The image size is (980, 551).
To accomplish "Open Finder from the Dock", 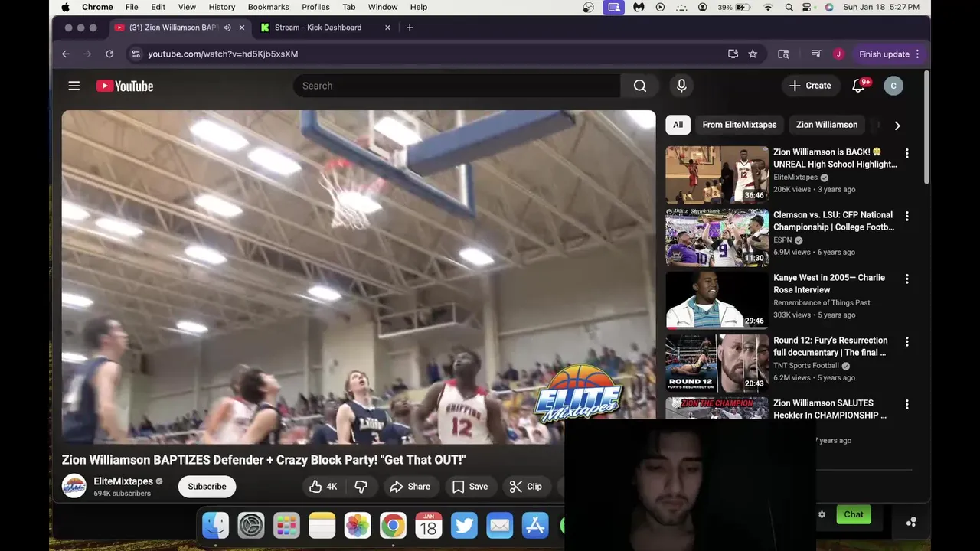I will pos(215,526).
